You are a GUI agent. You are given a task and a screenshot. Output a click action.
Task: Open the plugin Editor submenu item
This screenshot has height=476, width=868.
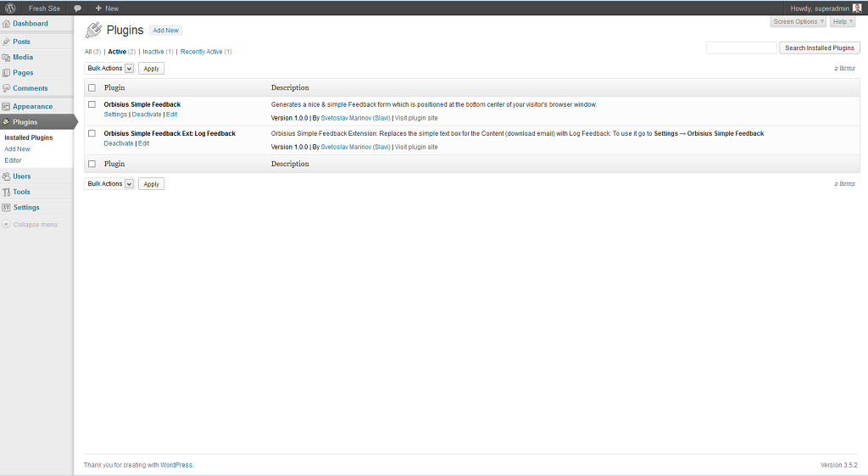[13, 160]
